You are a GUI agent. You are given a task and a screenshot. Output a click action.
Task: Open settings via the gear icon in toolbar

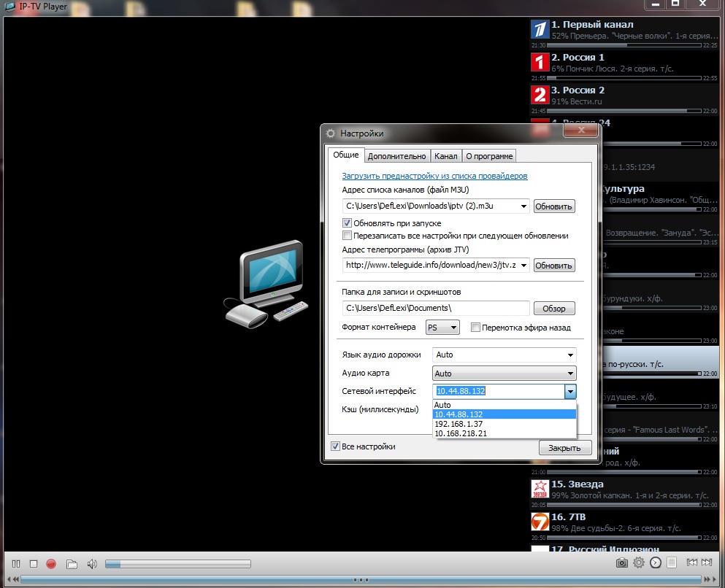pos(639,562)
